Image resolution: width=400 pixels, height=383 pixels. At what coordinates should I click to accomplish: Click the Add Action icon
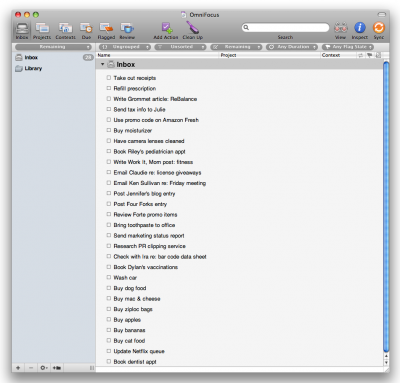166,28
